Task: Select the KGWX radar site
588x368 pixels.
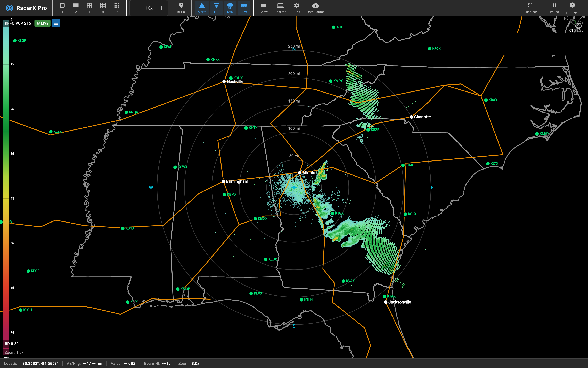Action: coord(175,167)
